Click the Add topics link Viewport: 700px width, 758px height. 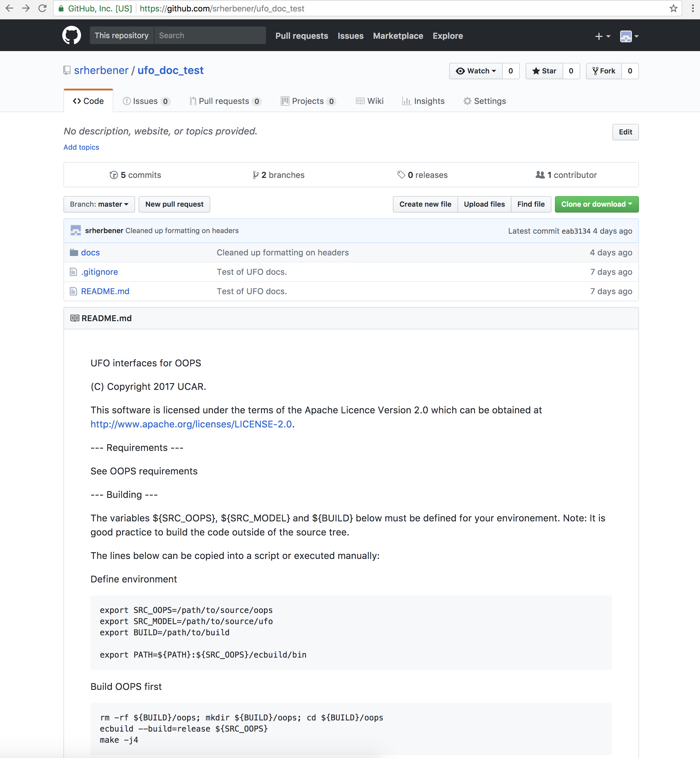81,147
